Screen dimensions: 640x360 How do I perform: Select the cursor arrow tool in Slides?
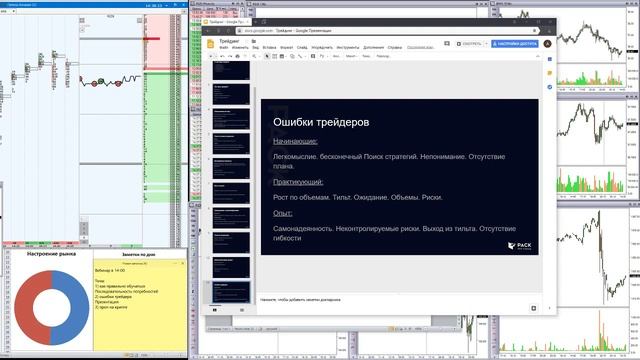(x=267, y=56)
